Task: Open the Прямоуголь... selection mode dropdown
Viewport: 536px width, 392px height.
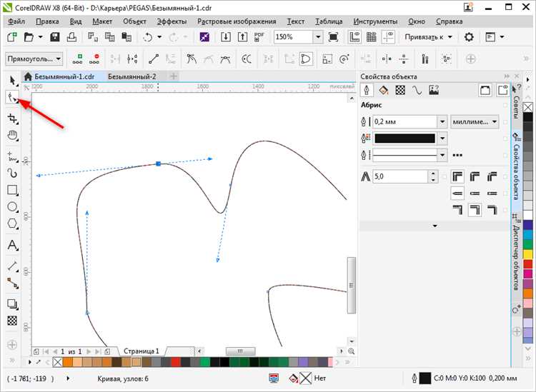Action: 34,59
